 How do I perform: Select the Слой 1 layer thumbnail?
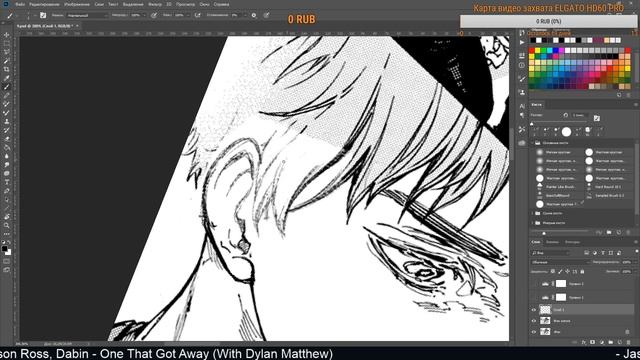[x=545, y=310]
